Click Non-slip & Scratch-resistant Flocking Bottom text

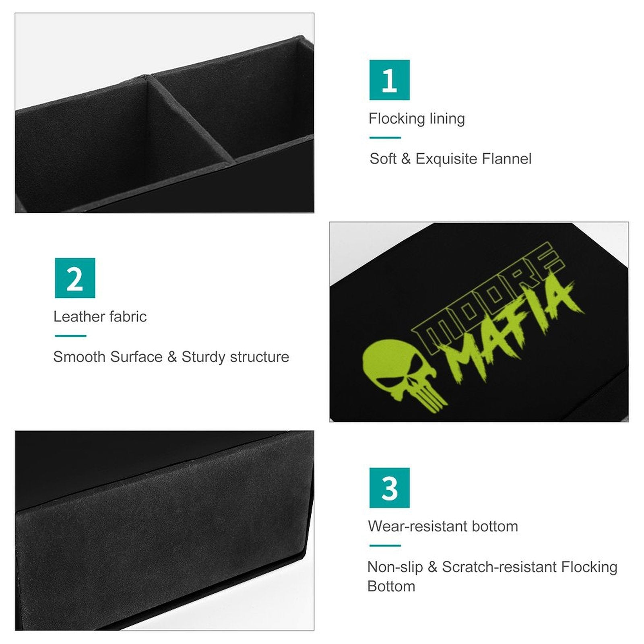(492, 576)
